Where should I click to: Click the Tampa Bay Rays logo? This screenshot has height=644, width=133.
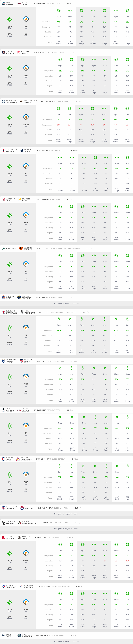3,635
